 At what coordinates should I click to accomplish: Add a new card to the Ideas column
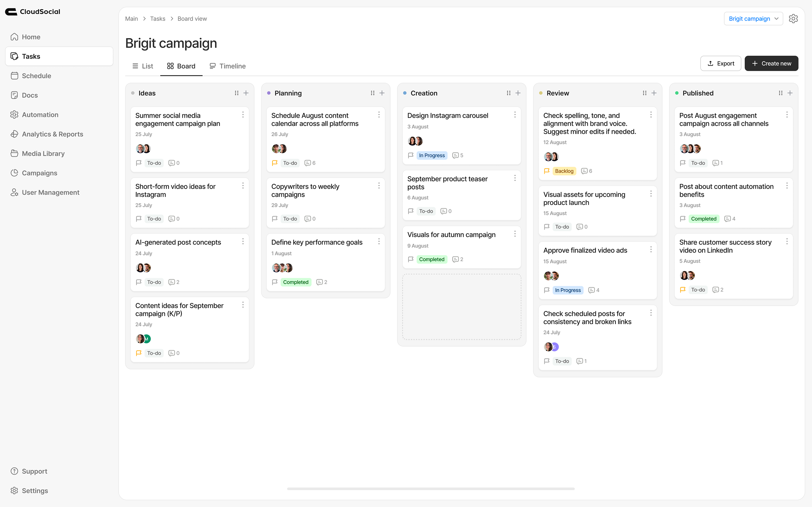(246, 93)
